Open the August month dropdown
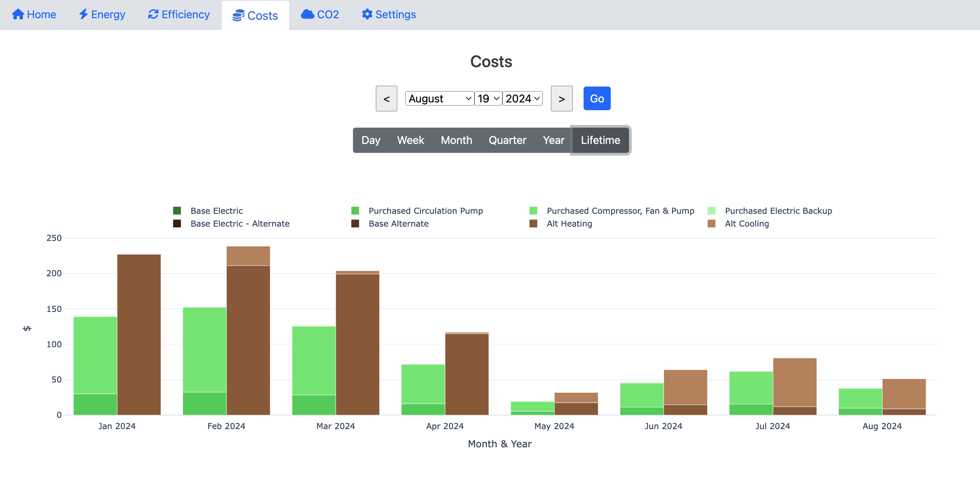The width and height of the screenshot is (980, 483). coord(440,99)
